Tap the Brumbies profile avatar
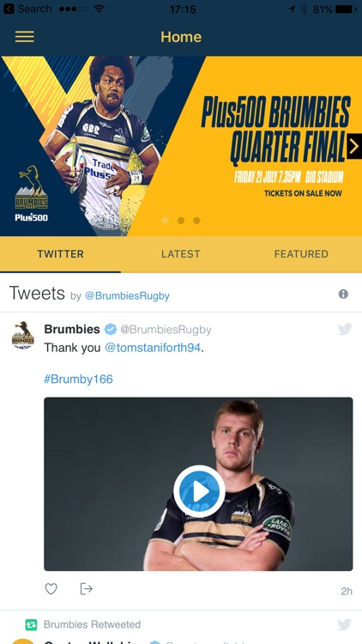Screen dimensions: 362x644 (x=23, y=335)
